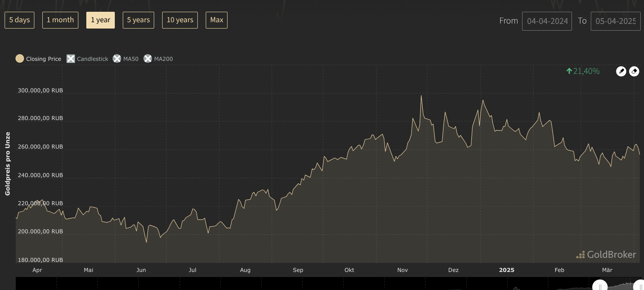Click the 300.000,00 RUB axis label
This screenshot has width=644, height=290.
pyautogui.click(x=40, y=90)
